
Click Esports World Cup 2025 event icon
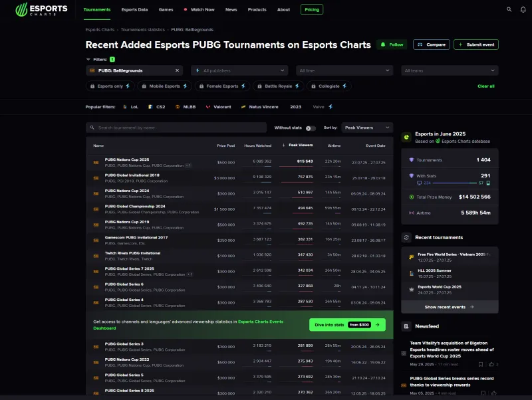[x=411, y=290]
